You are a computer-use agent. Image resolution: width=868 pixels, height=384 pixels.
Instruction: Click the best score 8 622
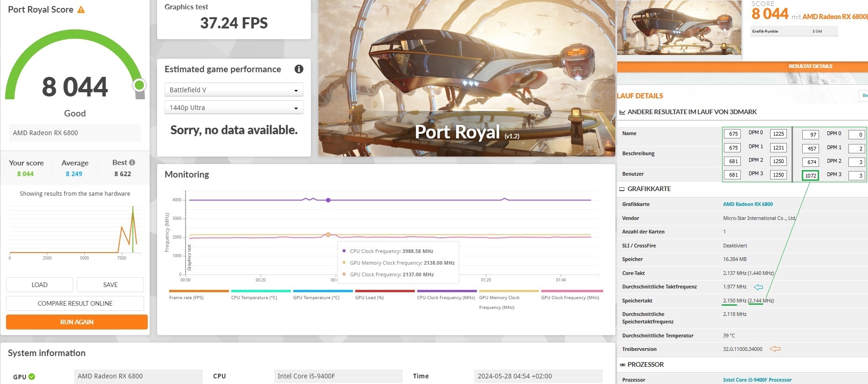pyautogui.click(x=123, y=174)
